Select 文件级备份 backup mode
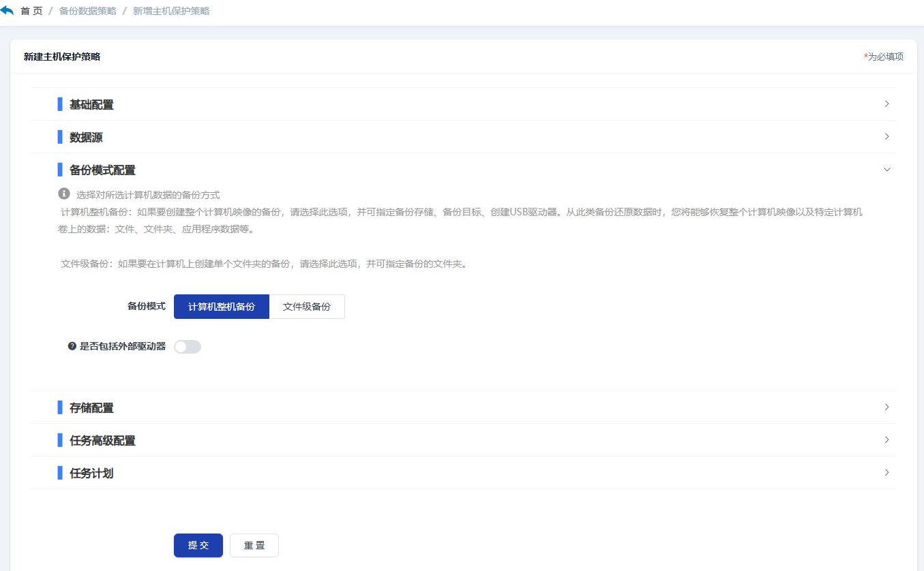The height and width of the screenshot is (571, 924). (x=307, y=307)
